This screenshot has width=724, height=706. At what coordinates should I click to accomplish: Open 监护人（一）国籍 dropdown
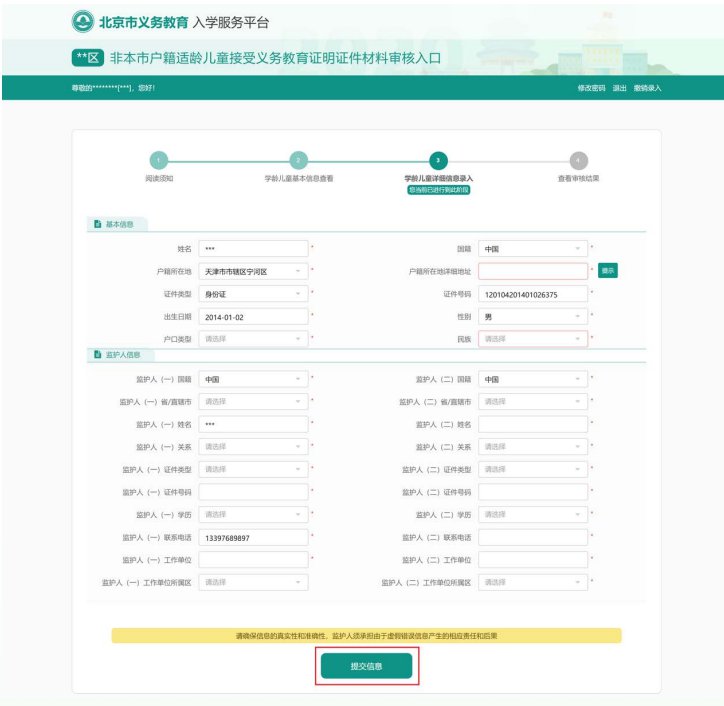[x=253, y=379]
